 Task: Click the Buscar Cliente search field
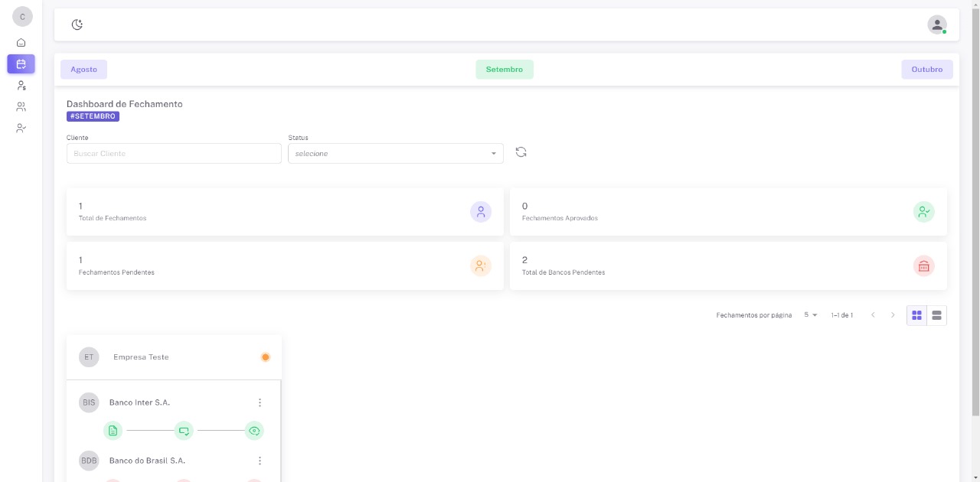[x=174, y=154]
